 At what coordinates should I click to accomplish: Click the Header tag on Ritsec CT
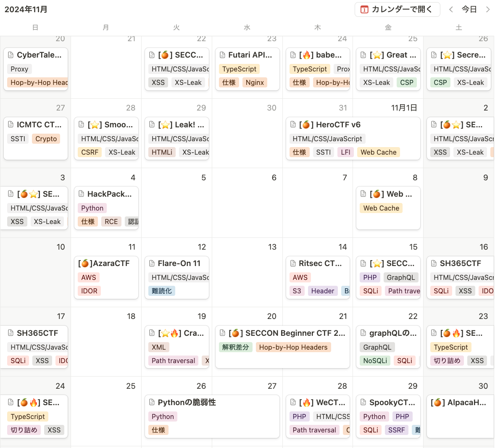(323, 291)
